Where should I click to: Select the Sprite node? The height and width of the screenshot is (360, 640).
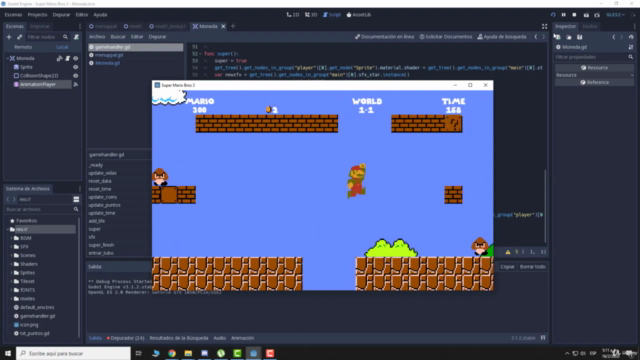point(27,67)
